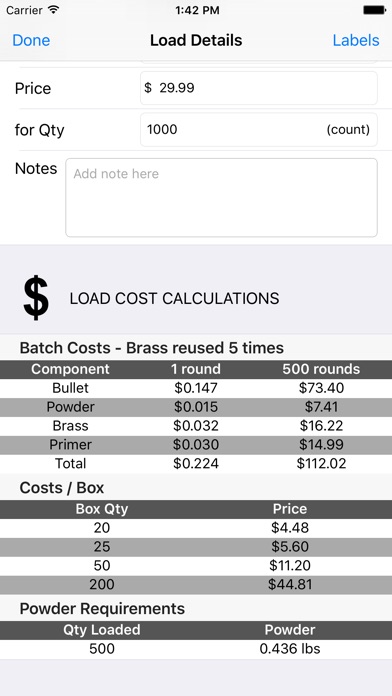
Task: Tap the 0.436 lbs powder requirement row
Action: click(x=196, y=649)
